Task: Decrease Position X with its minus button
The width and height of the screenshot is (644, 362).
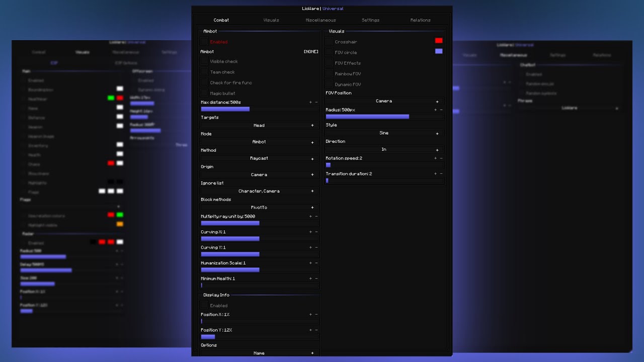Action: click(x=316, y=315)
